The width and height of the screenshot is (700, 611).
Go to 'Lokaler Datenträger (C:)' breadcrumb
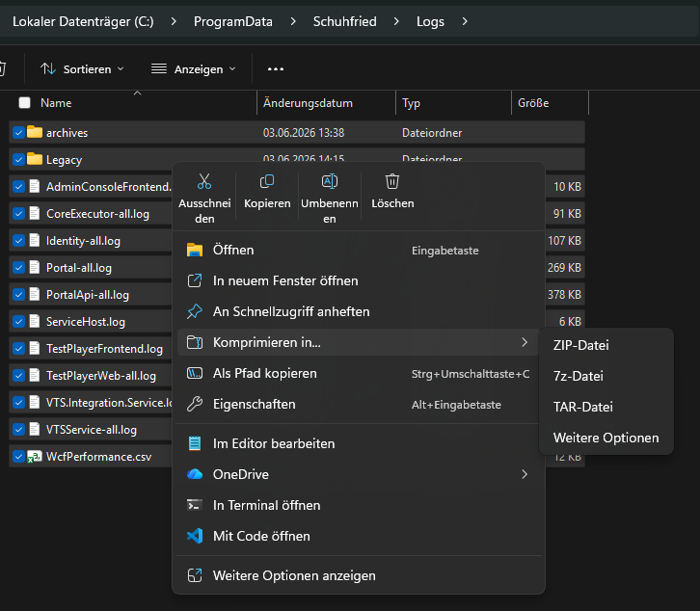83,21
